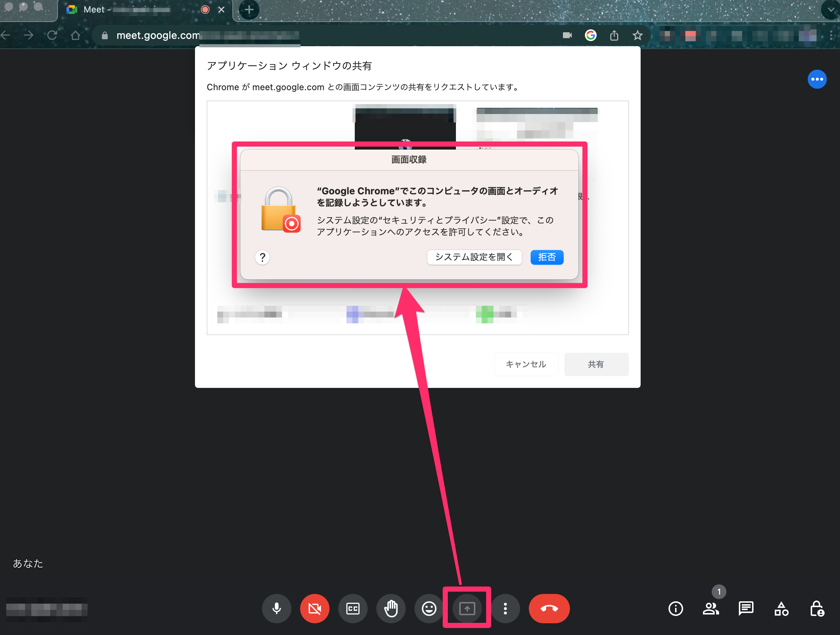Screen dimensions: 840x635
Task: Toggle closed captions
Action: click(353, 608)
